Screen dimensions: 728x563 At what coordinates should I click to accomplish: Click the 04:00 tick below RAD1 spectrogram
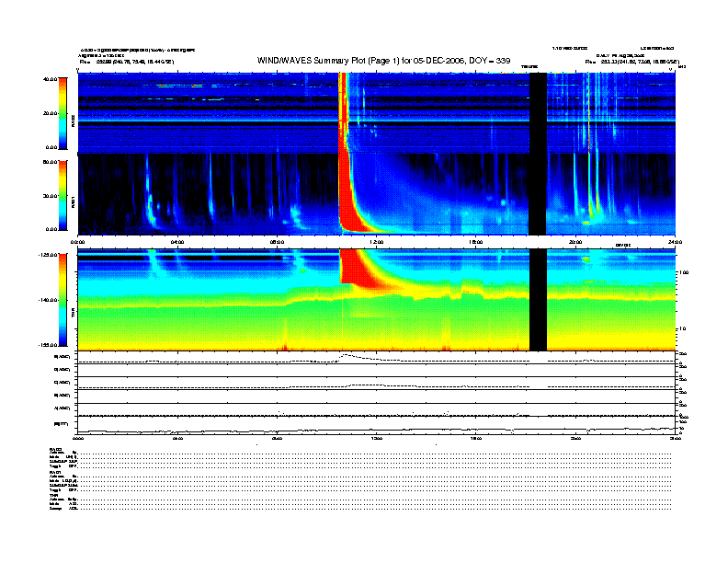(177, 242)
